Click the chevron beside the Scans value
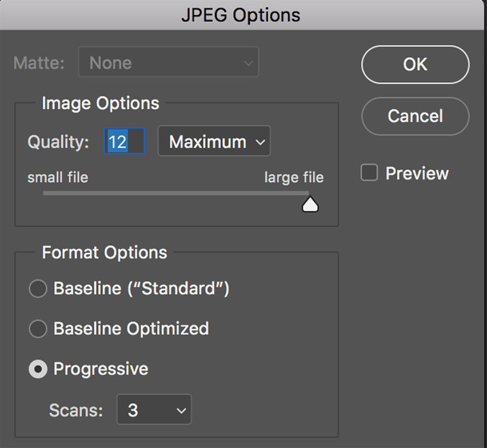This screenshot has height=448, width=487. coord(181,410)
